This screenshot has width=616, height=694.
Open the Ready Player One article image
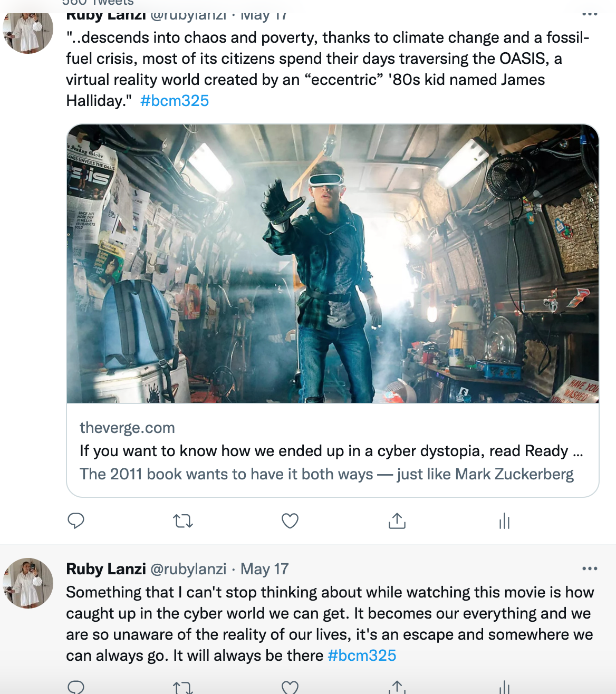click(332, 264)
